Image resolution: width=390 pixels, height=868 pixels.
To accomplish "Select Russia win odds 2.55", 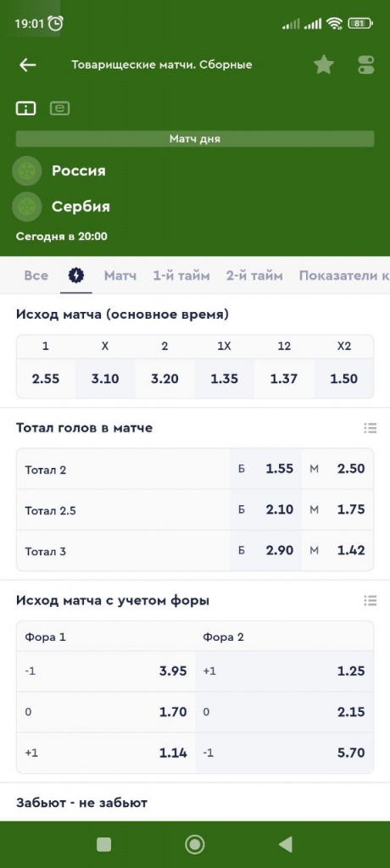I will tap(46, 379).
